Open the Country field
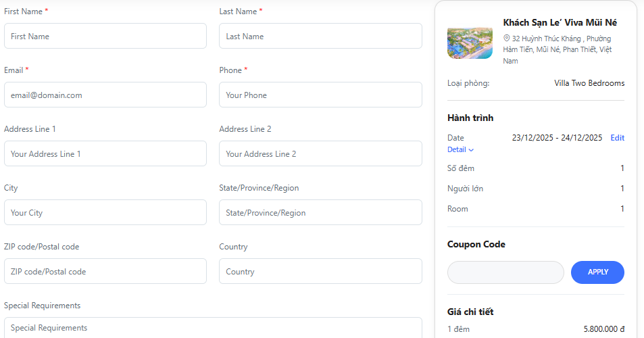The width and height of the screenshot is (644, 338). [320, 272]
